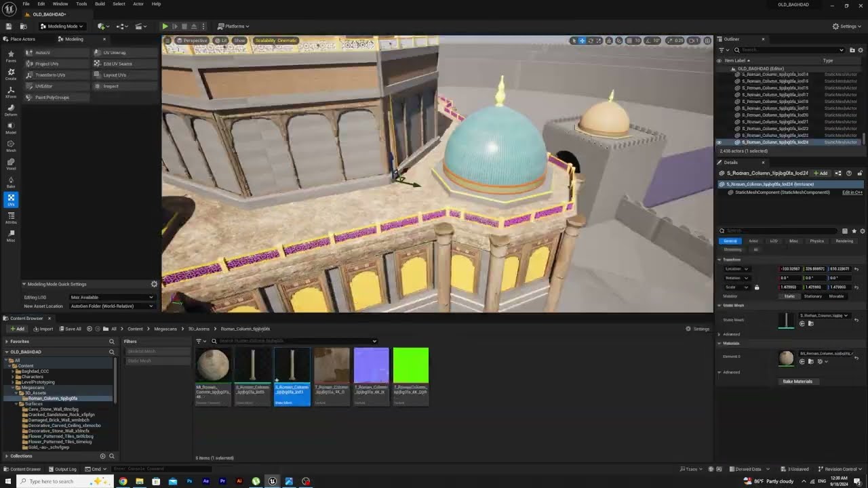Image resolution: width=868 pixels, height=488 pixels.
Task: Switch to the Place Actors tab
Action: pyautogui.click(x=20, y=39)
